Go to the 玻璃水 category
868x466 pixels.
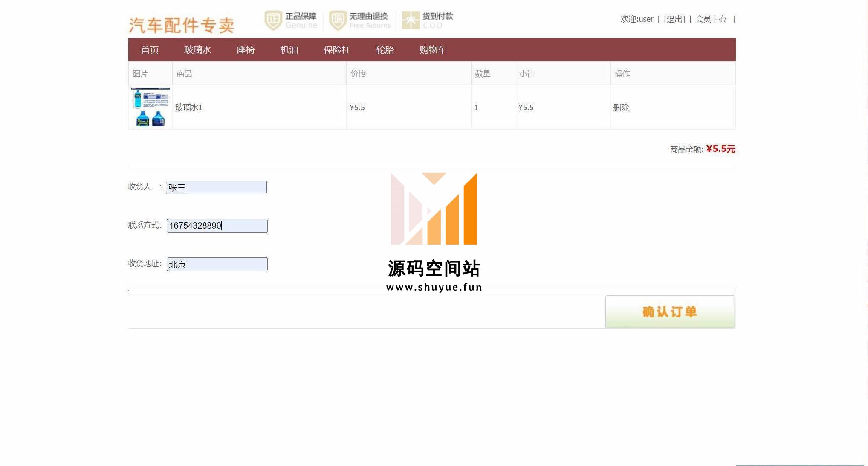pos(198,50)
